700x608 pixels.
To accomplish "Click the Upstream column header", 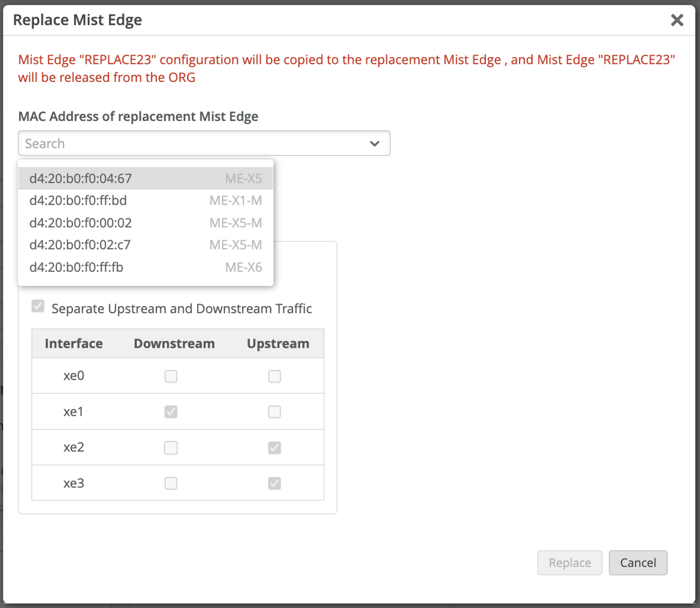I will coord(278,344).
